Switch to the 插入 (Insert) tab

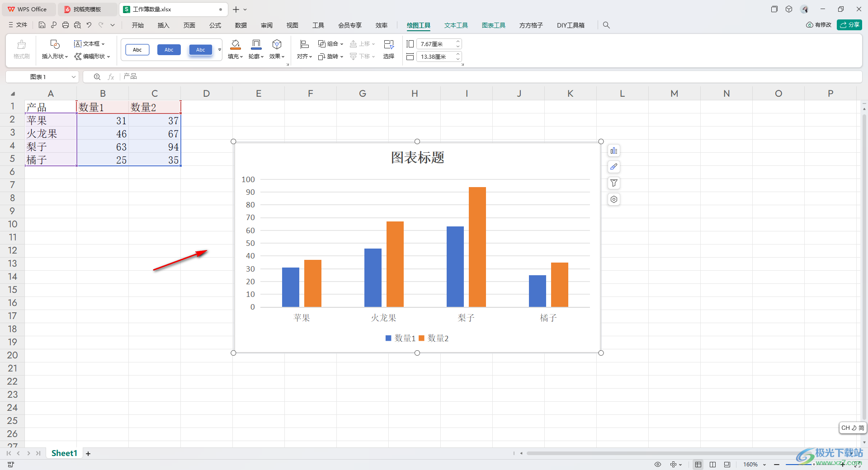(x=164, y=25)
